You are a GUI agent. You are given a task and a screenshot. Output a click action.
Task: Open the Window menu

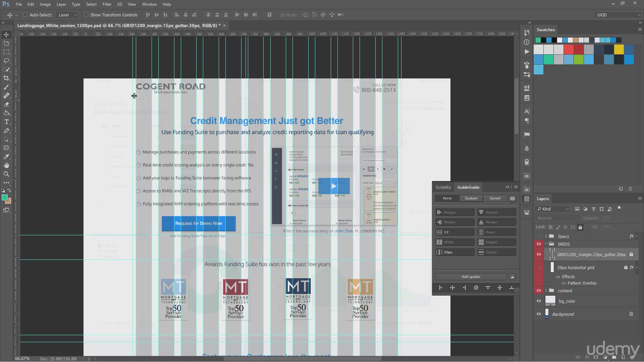tap(149, 4)
